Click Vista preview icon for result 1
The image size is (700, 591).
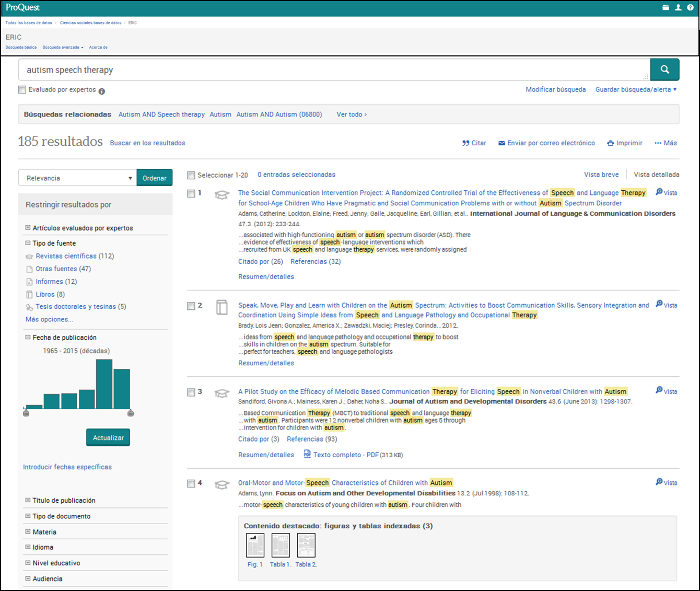coord(659,192)
